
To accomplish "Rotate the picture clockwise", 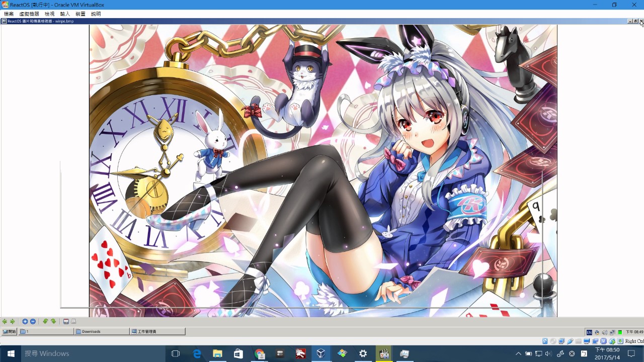I will click(x=53, y=321).
